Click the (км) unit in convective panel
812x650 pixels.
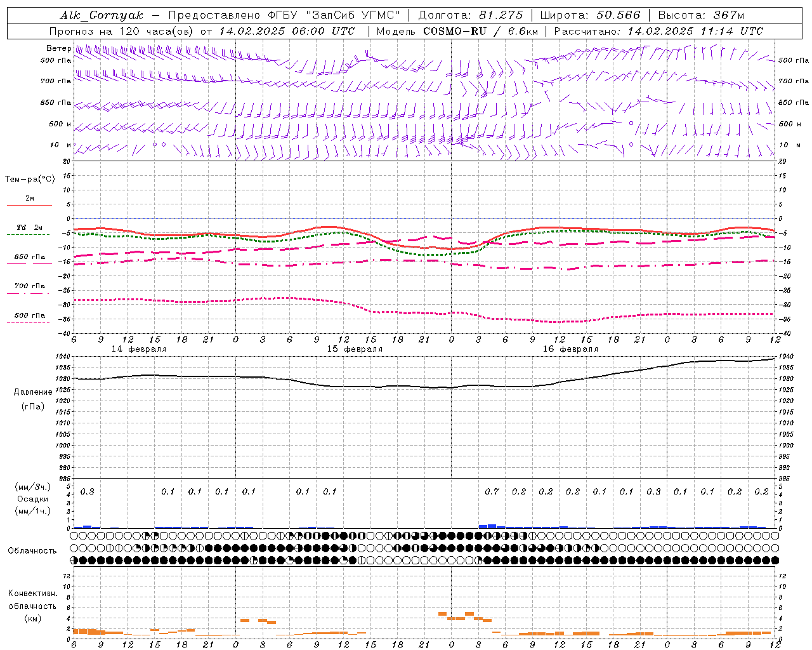[32, 618]
